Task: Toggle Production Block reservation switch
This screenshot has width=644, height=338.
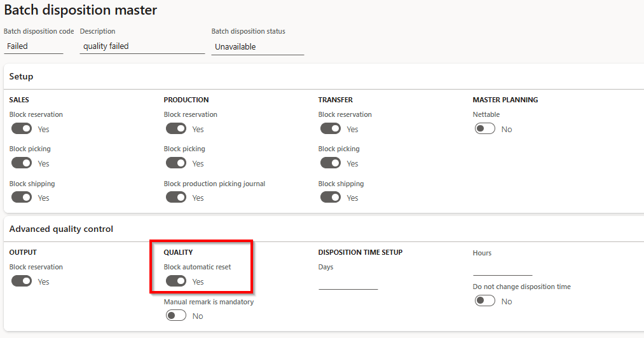Action: pos(176,129)
